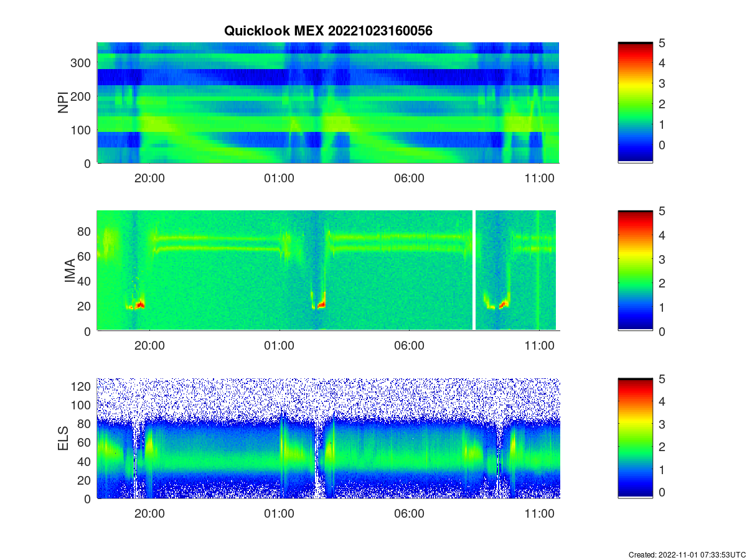
Task: Click the Created 2022-11-01 07:33:53UTC timestamp
Action: tap(687, 554)
